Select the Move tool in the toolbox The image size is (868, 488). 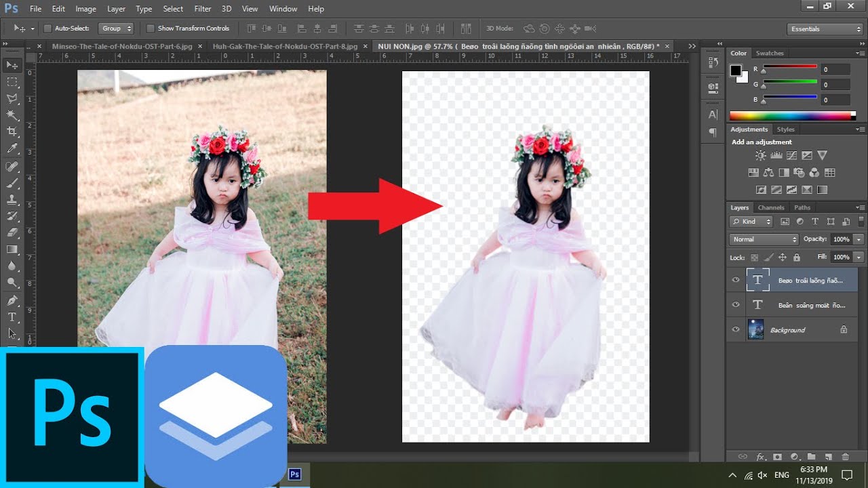coord(12,65)
